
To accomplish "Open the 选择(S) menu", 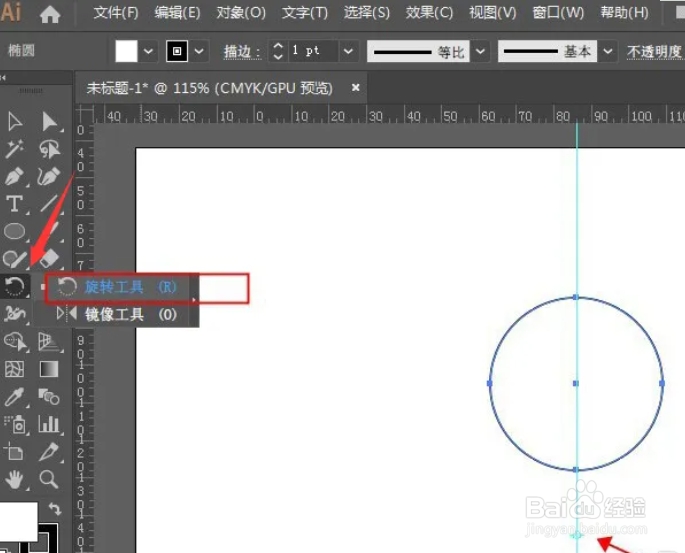I will pyautogui.click(x=367, y=13).
